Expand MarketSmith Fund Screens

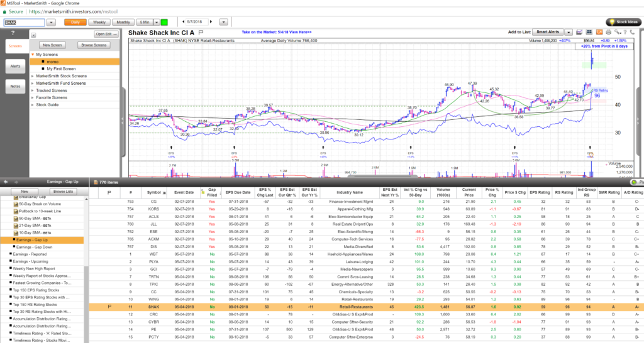click(x=33, y=84)
